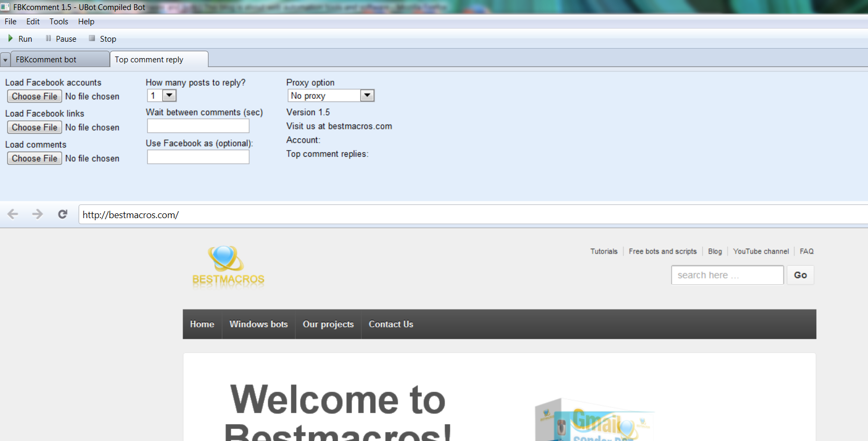Viewport: 868px width, 441px height.
Task: Choose file for Load comments
Action: point(34,158)
